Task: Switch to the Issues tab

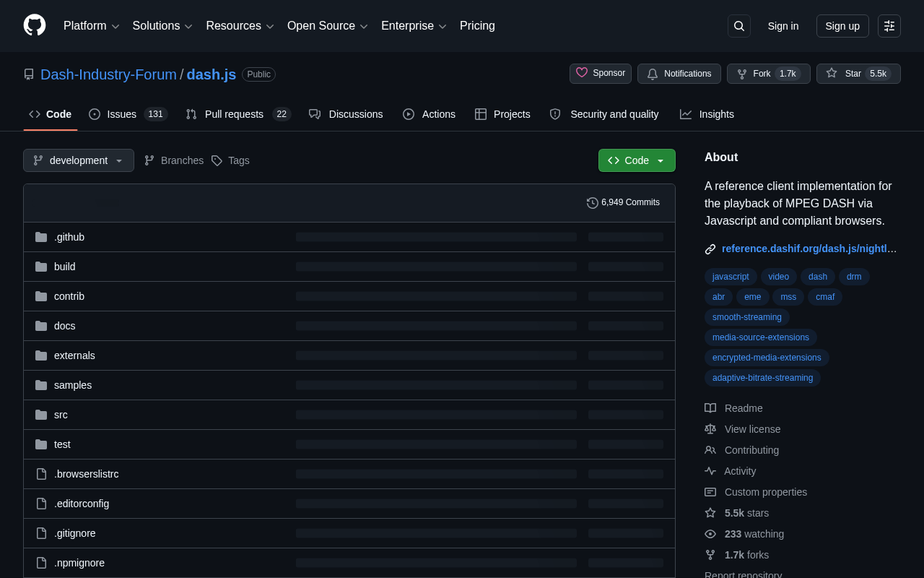Action: point(128,114)
